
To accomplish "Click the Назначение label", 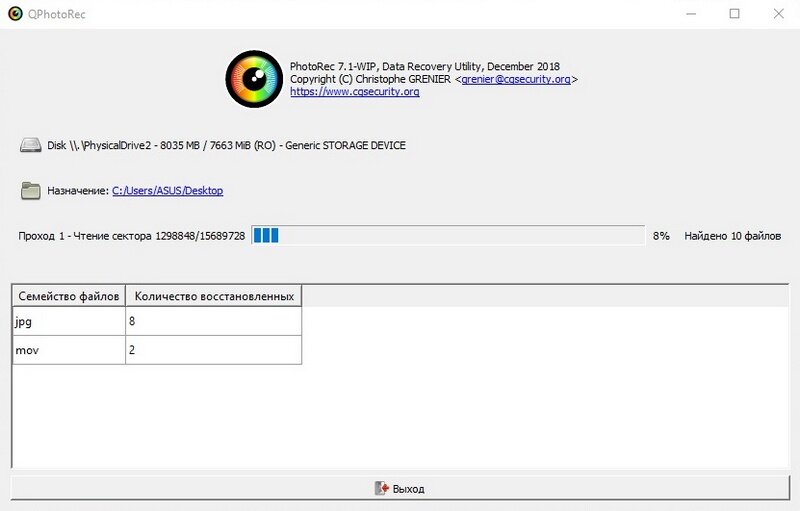I will pyautogui.click(x=78, y=191).
